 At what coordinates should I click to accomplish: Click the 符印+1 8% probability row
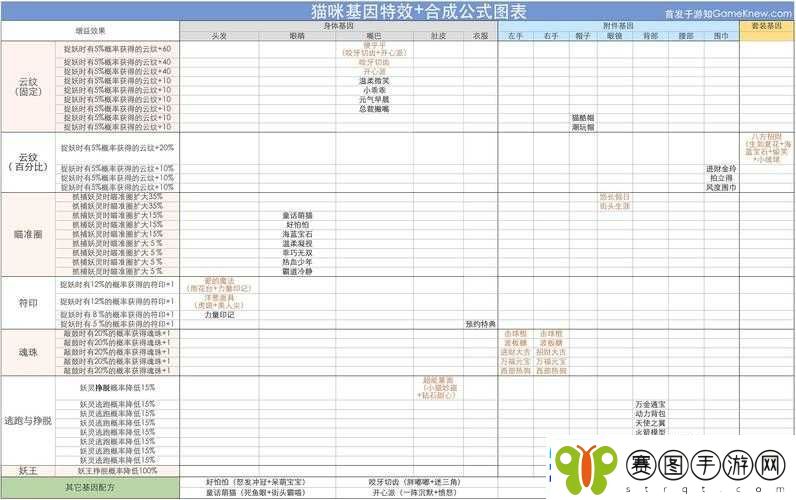117,315
